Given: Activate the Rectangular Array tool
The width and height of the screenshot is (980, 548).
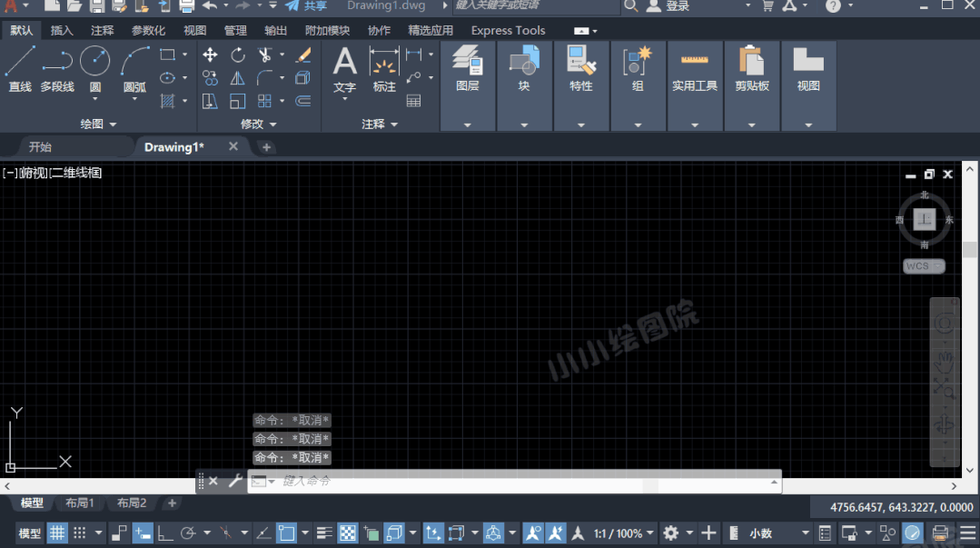Looking at the screenshot, I should pyautogui.click(x=265, y=101).
